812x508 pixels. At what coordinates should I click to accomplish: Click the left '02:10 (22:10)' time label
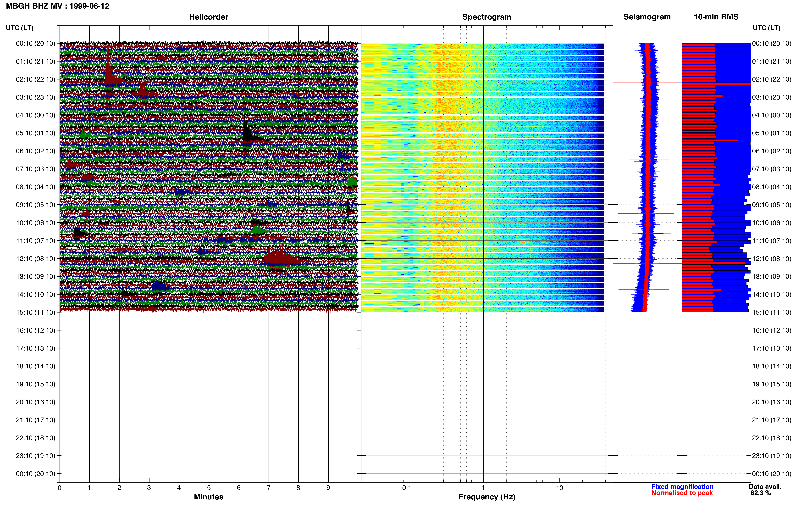click(36, 79)
